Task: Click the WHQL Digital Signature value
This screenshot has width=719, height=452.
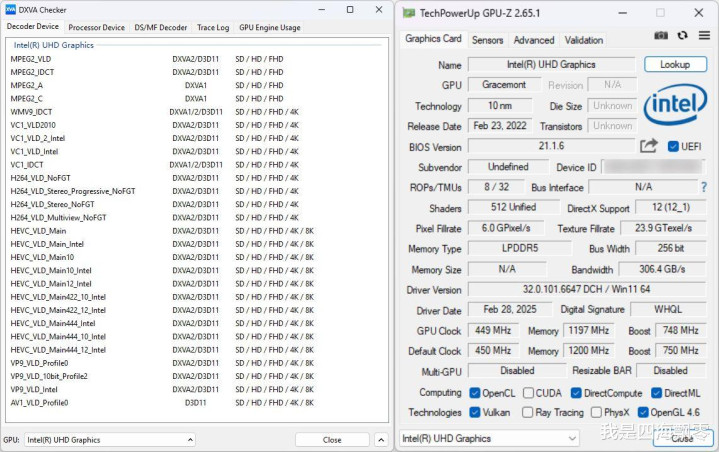Action: (668, 309)
